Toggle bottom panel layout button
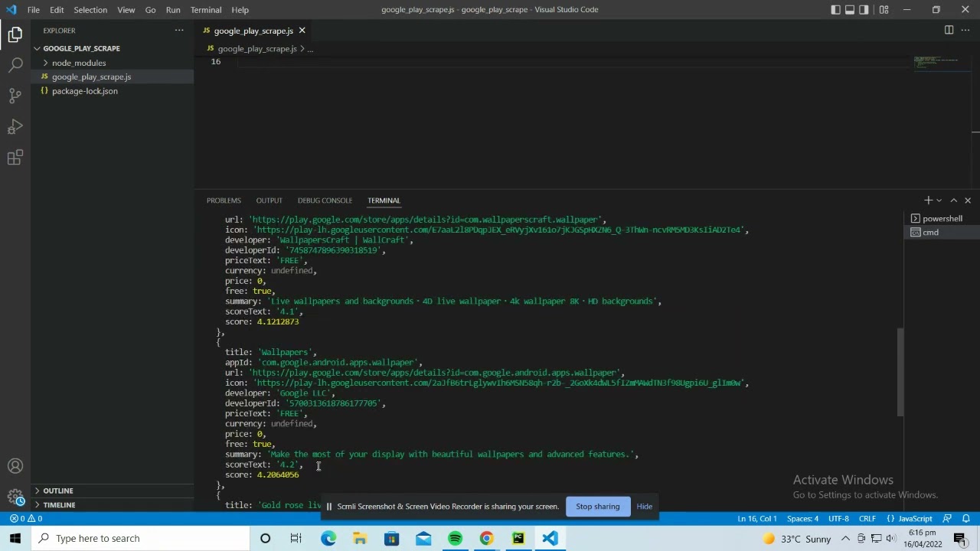 click(850, 10)
